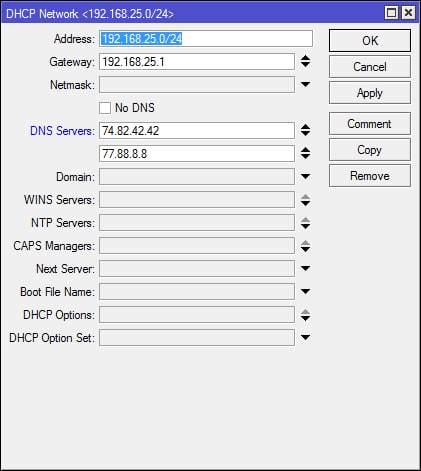Screen dimensions: 421x471
Task: Click the NTP Servers field
Action: click(x=197, y=223)
